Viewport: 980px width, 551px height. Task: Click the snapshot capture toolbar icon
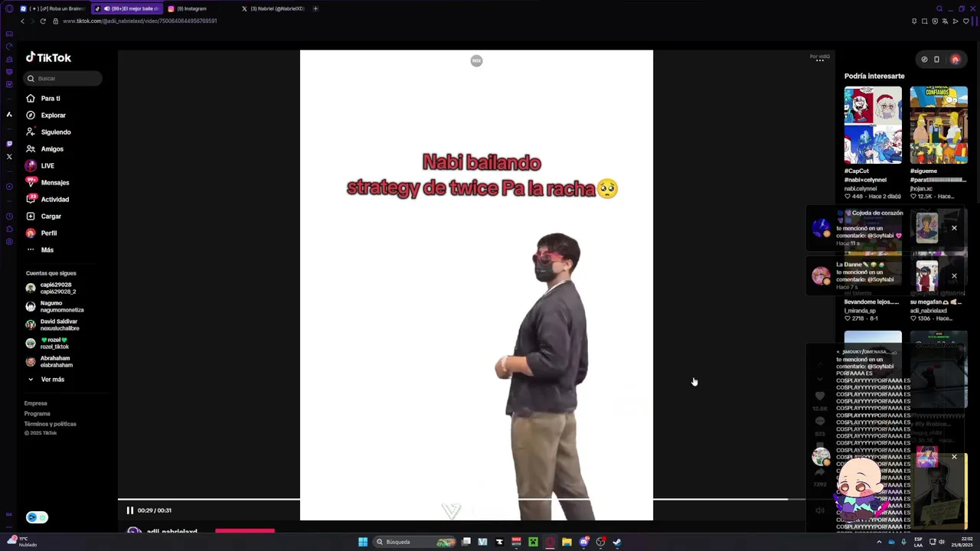[x=925, y=21]
